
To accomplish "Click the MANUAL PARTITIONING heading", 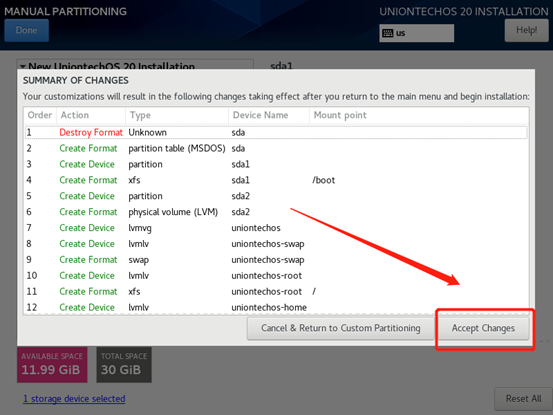I will pyautogui.click(x=65, y=11).
